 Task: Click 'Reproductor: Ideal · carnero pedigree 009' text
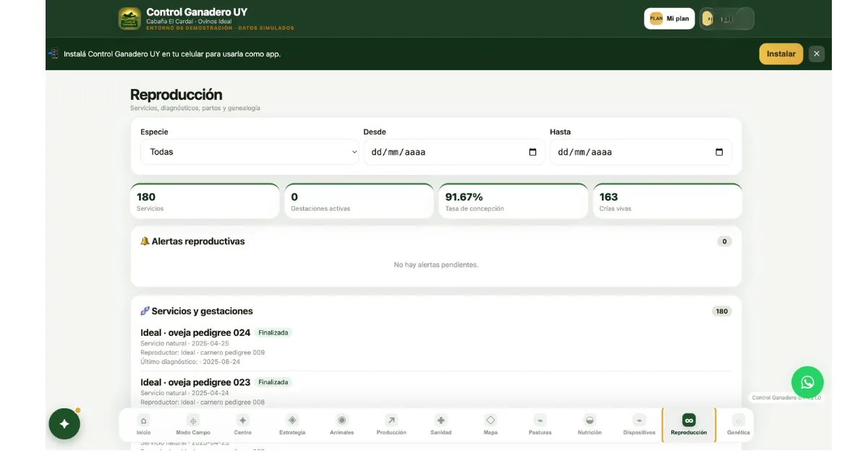pyautogui.click(x=203, y=352)
